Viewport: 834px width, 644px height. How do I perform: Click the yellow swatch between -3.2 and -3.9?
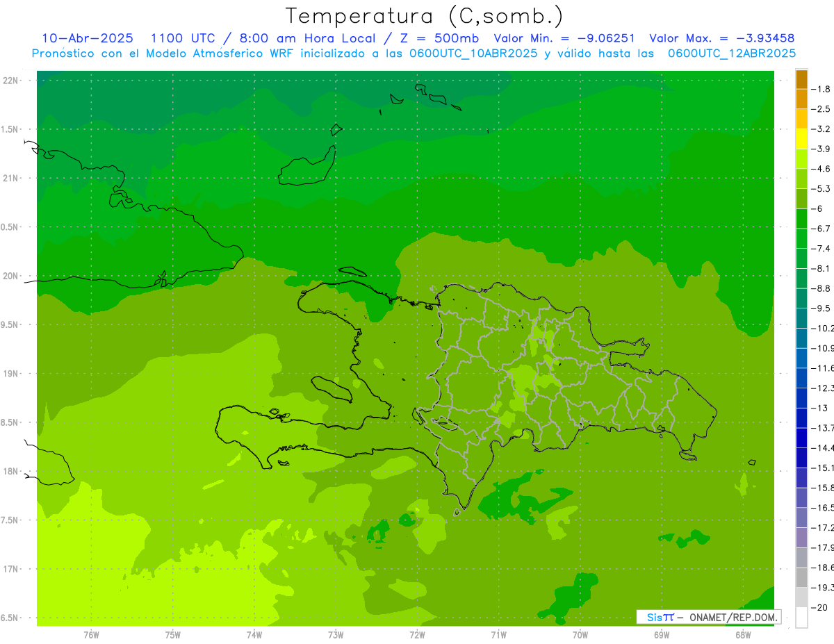click(801, 139)
